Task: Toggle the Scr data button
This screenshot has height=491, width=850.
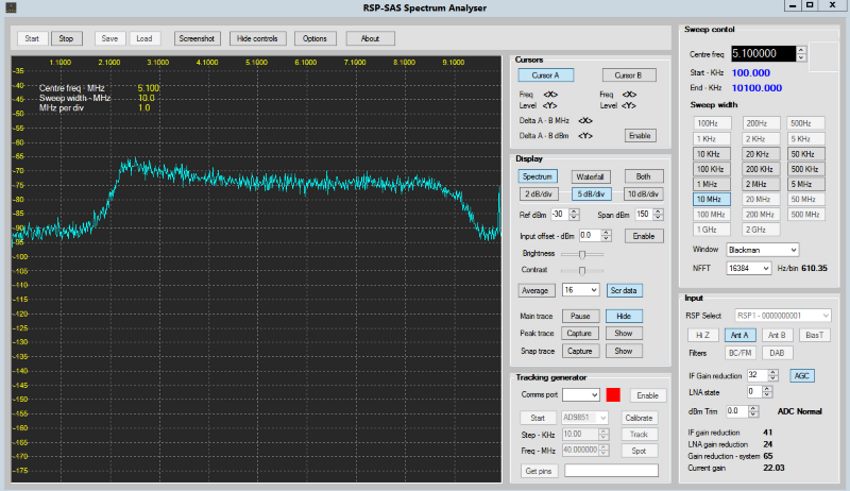Action: tap(624, 290)
